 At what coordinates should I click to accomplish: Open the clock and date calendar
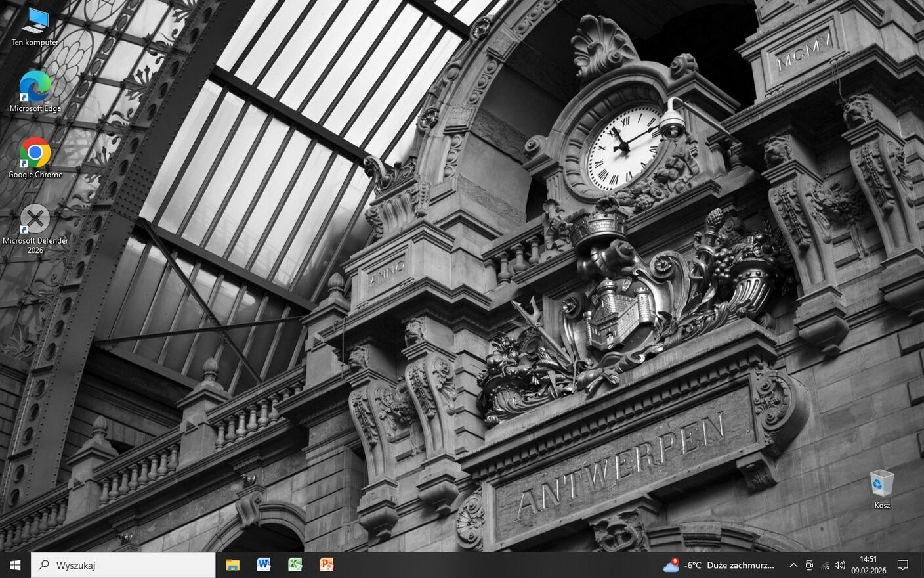pyautogui.click(x=868, y=565)
